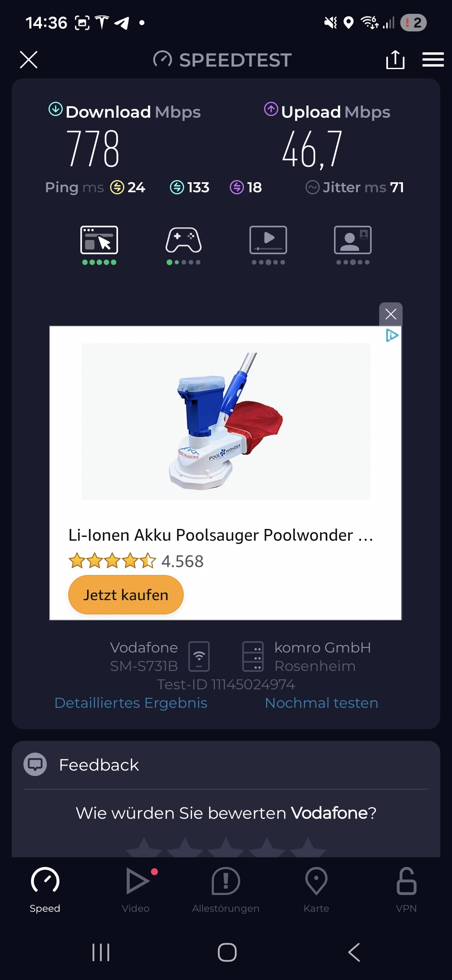
Task: Tap the Android home button
Action: 227,952
